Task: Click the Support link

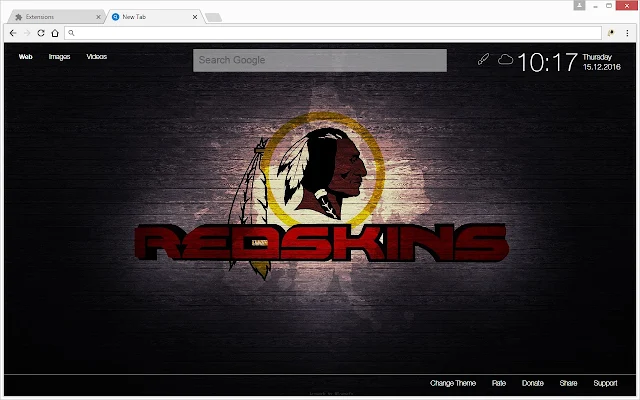Action: pyautogui.click(x=605, y=383)
